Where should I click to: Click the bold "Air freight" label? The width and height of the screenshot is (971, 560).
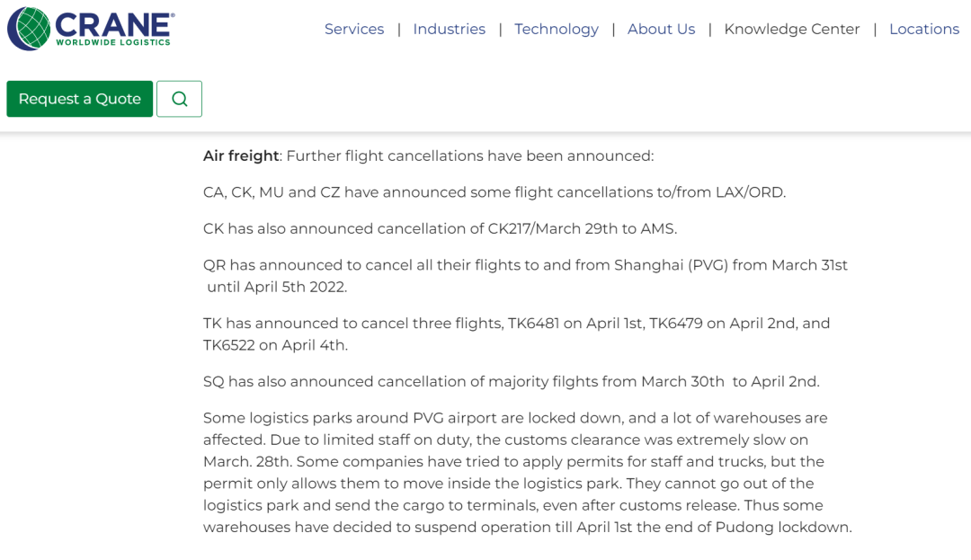(x=241, y=156)
